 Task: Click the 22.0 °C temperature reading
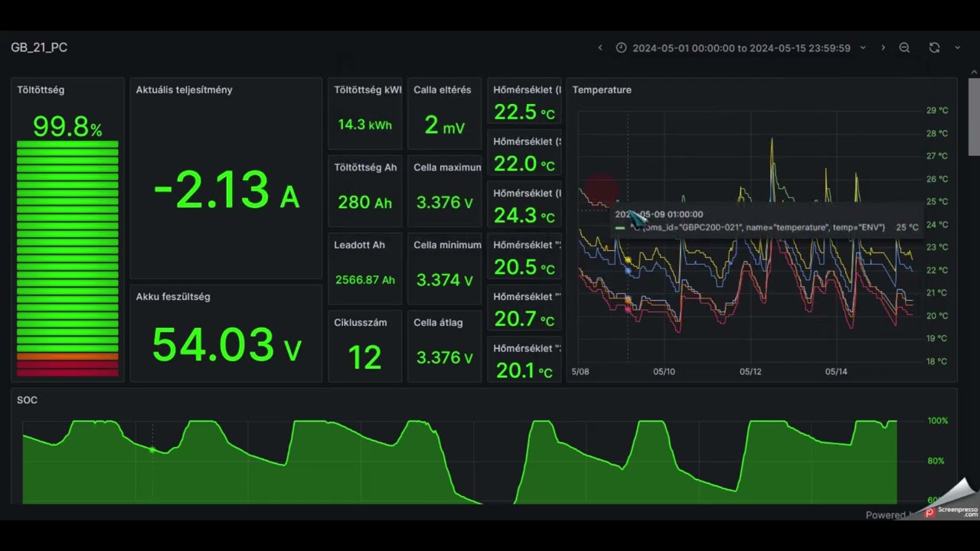pos(524,164)
